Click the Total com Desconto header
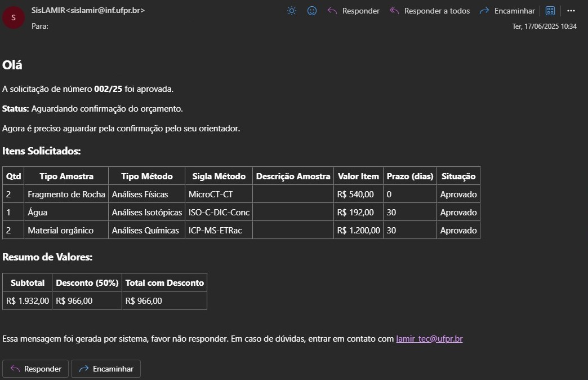The image size is (588, 380). 164,283
